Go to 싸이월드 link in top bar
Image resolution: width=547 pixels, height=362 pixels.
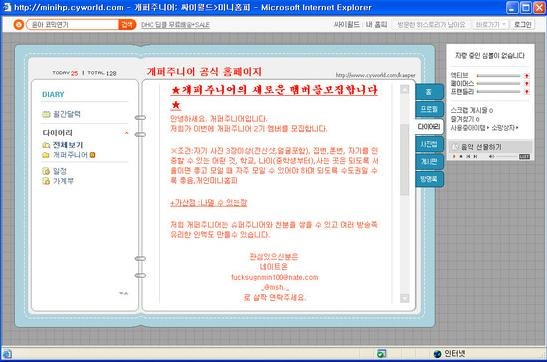pyautogui.click(x=346, y=24)
